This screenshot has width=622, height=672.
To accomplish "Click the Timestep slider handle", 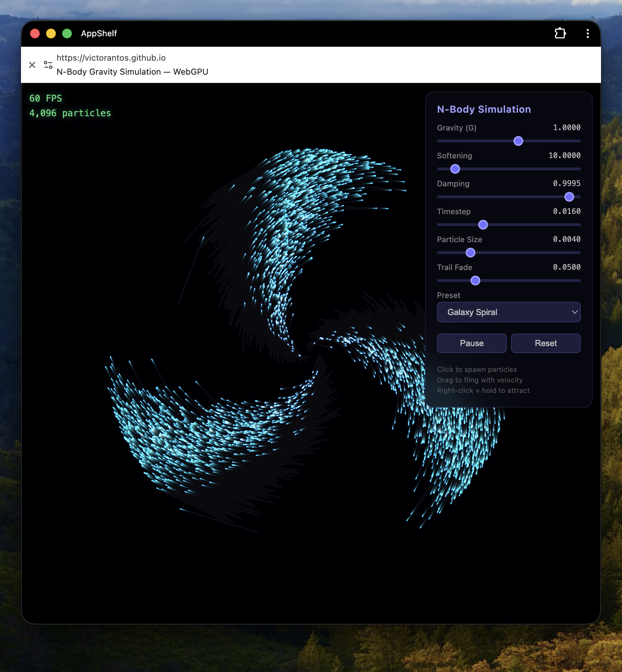I will tap(483, 225).
